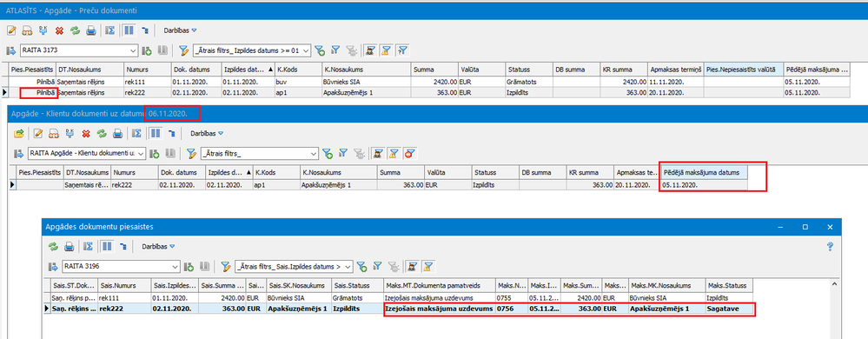Click the filter edit funnel in Apgādes dokumentu piesaistes

[226, 267]
